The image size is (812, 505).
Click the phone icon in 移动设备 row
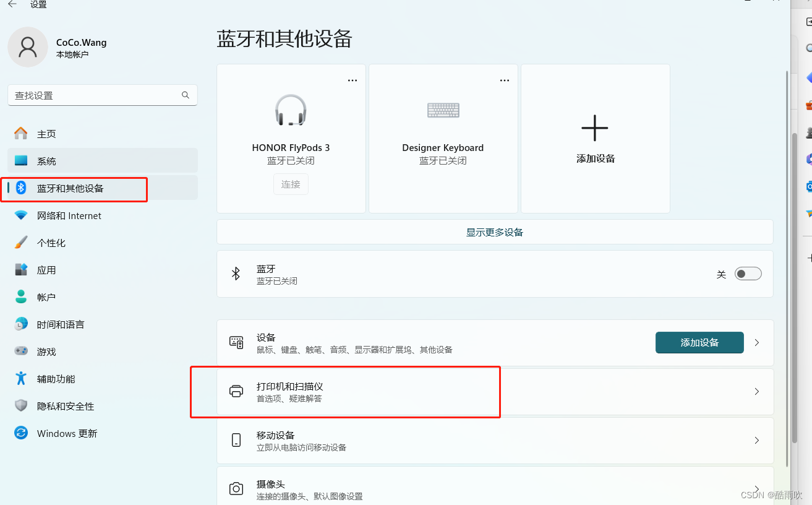236,440
